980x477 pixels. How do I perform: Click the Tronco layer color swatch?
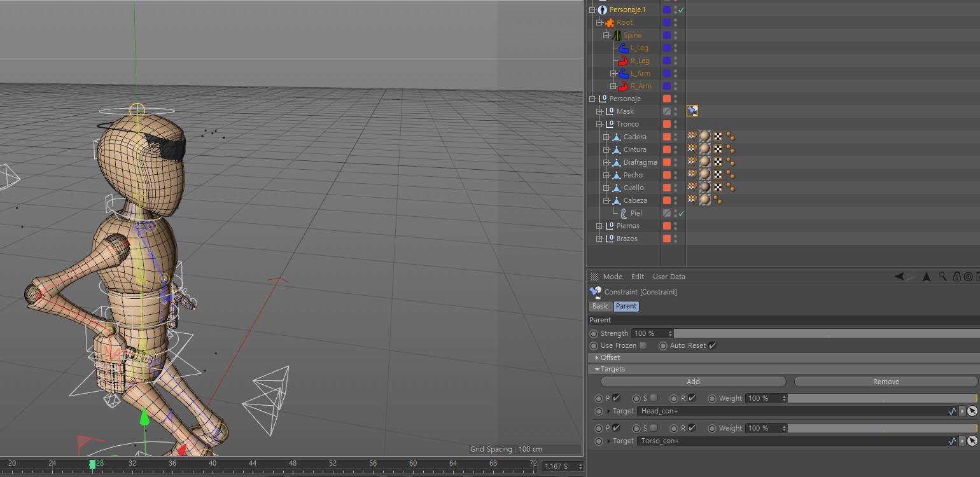tap(667, 124)
